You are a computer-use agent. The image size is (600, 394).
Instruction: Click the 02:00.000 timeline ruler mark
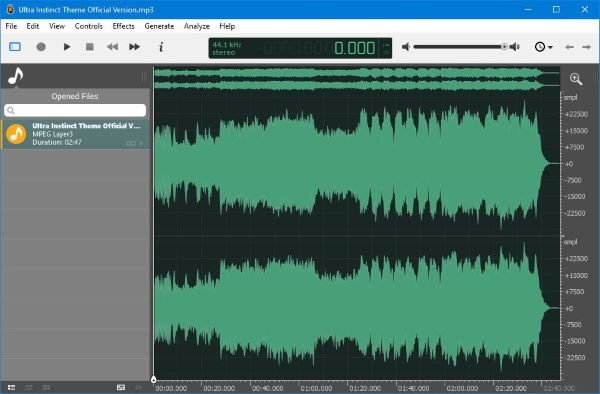(462, 388)
